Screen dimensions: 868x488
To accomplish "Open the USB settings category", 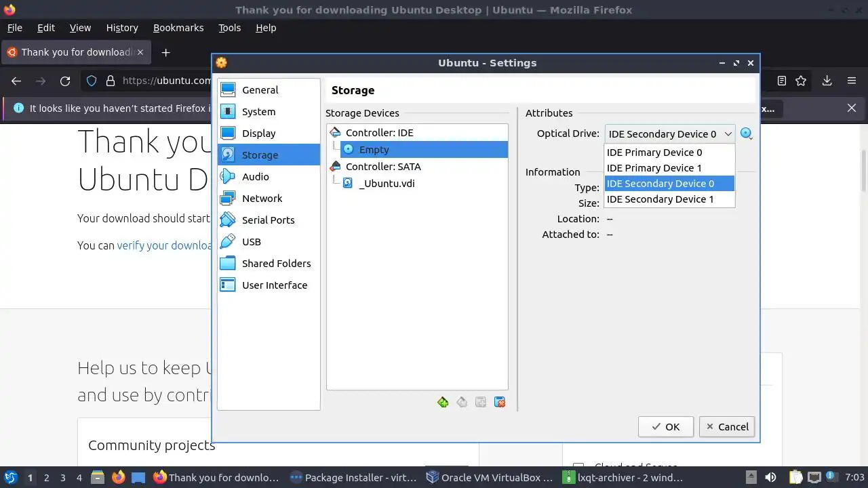I will pos(269,242).
